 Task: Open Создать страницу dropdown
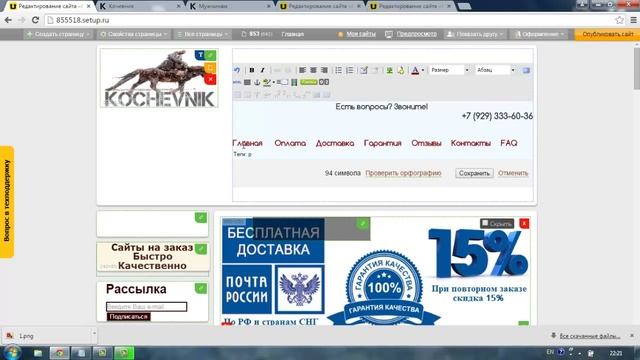[58, 34]
